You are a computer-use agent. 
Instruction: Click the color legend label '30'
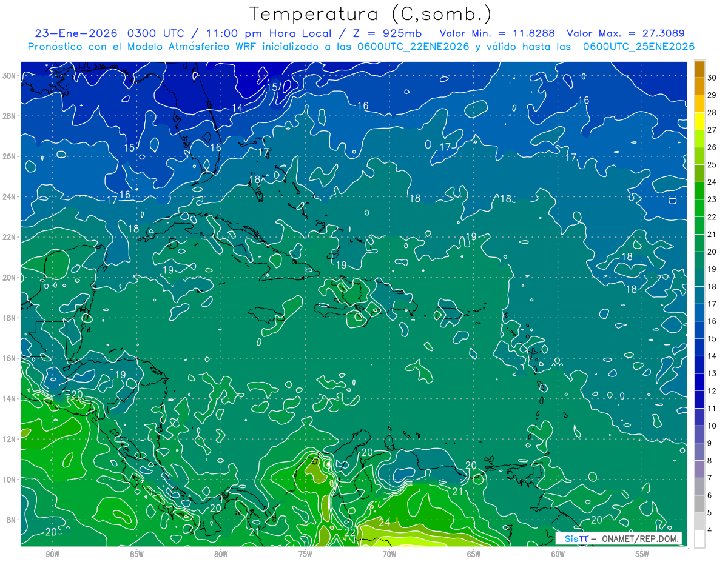coord(712,77)
